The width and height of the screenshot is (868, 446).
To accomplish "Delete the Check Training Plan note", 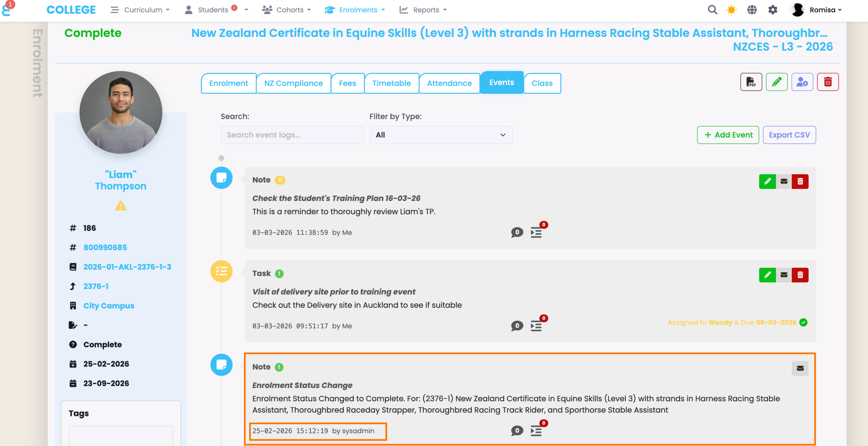I will 800,181.
